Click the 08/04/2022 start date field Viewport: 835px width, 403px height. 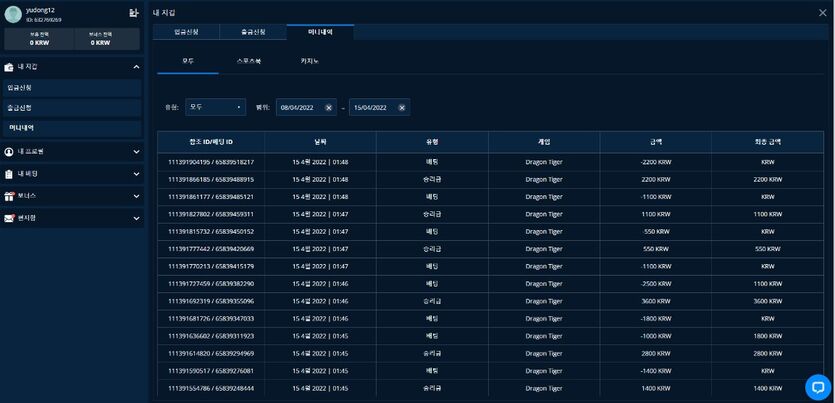(x=306, y=108)
